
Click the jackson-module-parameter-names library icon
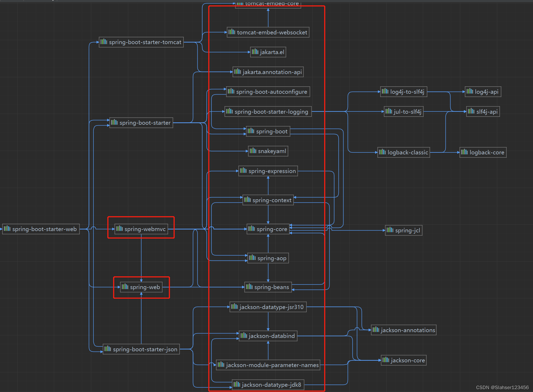[x=221, y=364]
